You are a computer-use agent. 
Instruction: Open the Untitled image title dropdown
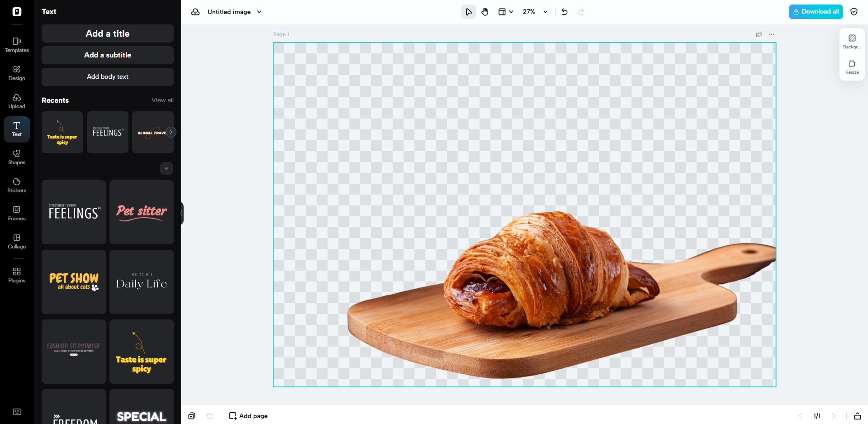[259, 12]
